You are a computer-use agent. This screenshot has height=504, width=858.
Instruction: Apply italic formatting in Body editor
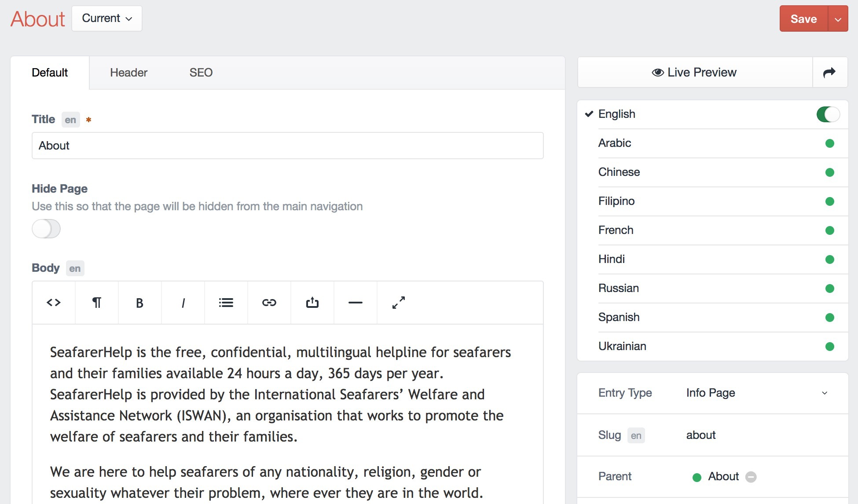pyautogui.click(x=183, y=303)
